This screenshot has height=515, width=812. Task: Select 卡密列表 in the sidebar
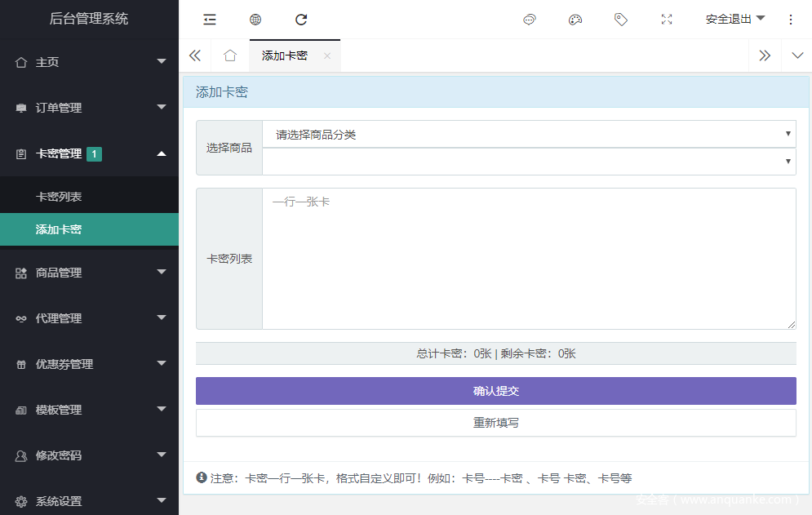tap(59, 197)
